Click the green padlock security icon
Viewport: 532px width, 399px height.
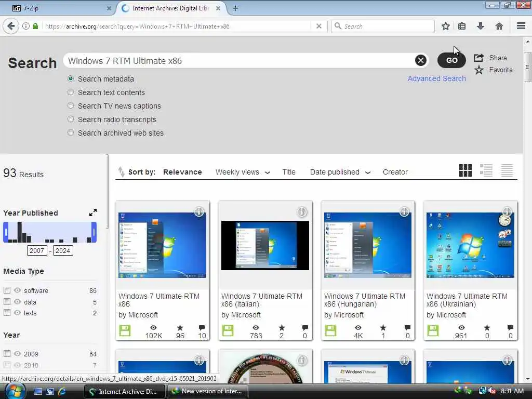pos(35,26)
